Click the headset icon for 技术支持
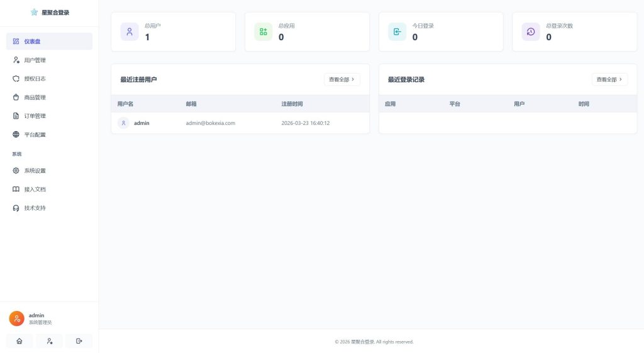 coord(16,209)
